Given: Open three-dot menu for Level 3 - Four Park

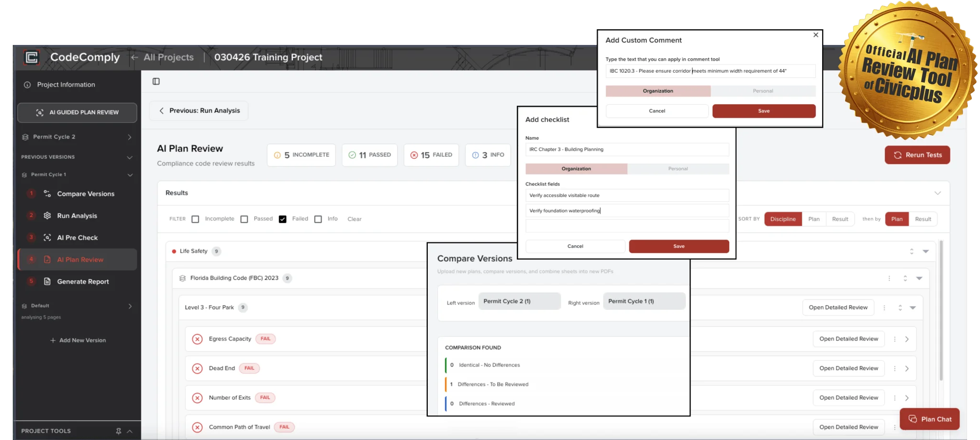Looking at the screenshot, I should tap(884, 308).
